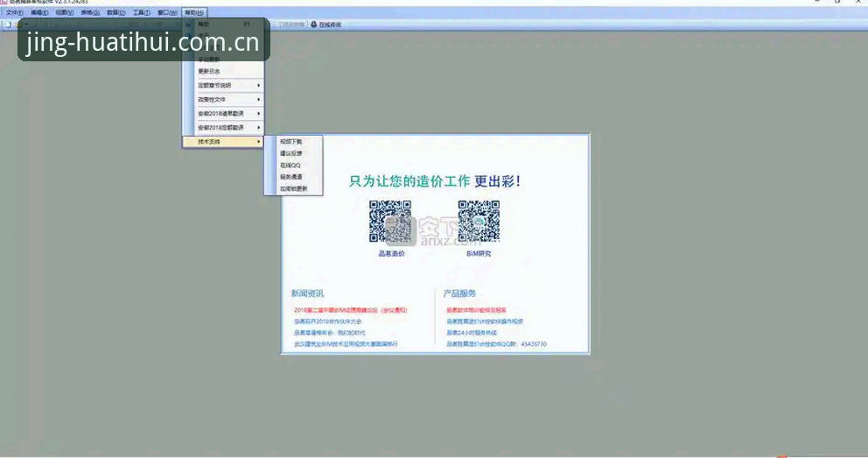The image size is (868, 458).
Task: Open the 表格(G) menu
Action: click(89, 12)
